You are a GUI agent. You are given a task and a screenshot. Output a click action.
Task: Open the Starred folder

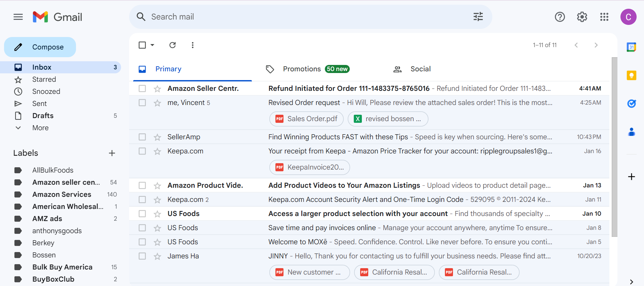(61, 79)
